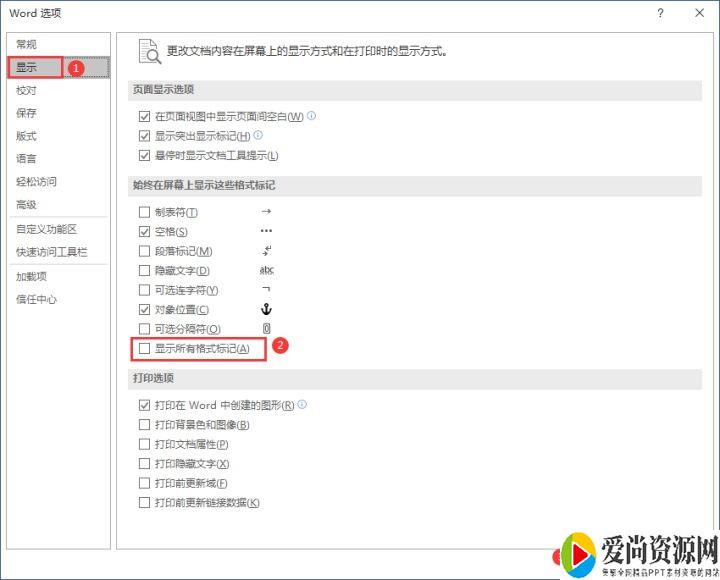The height and width of the screenshot is (580, 720).
Task: Toggle 打印背景色和图像 checkbox
Action: tap(145, 425)
